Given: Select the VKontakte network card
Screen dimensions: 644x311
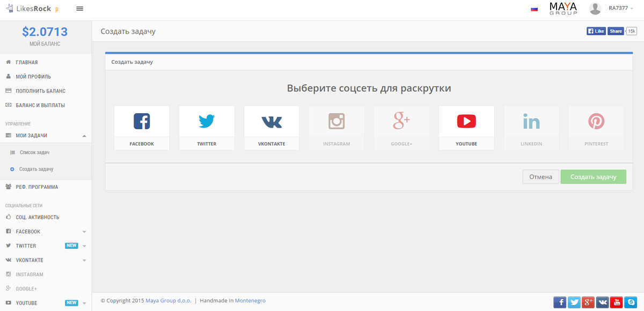Looking at the screenshot, I should click(272, 128).
